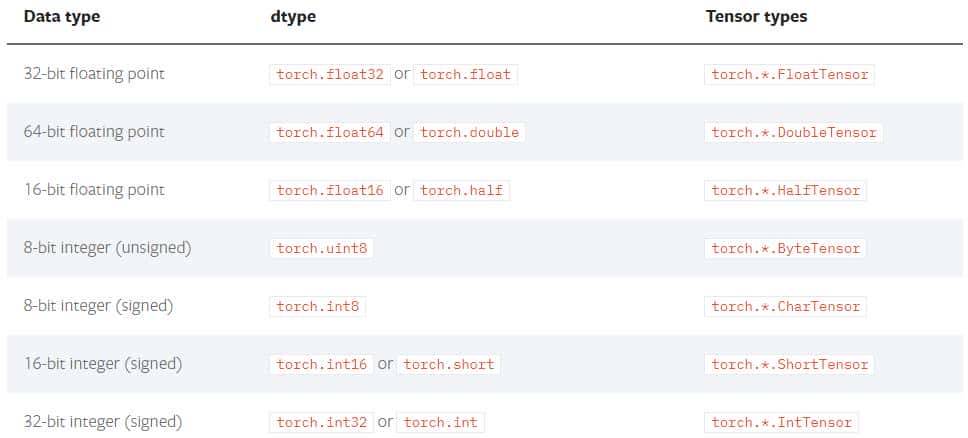Click the torch.int8 code label
This screenshot has height=438, width=968.
click(x=317, y=306)
